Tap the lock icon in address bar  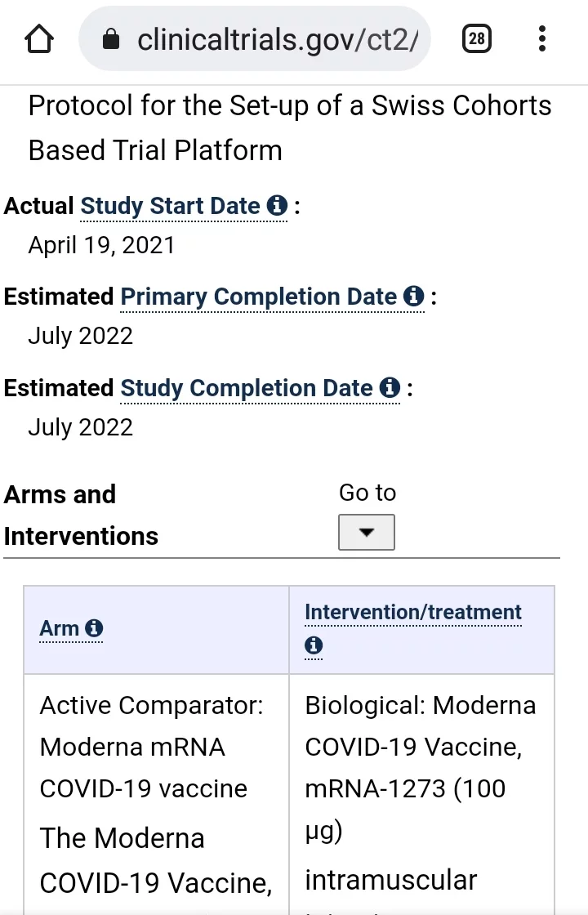coord(112,38)
